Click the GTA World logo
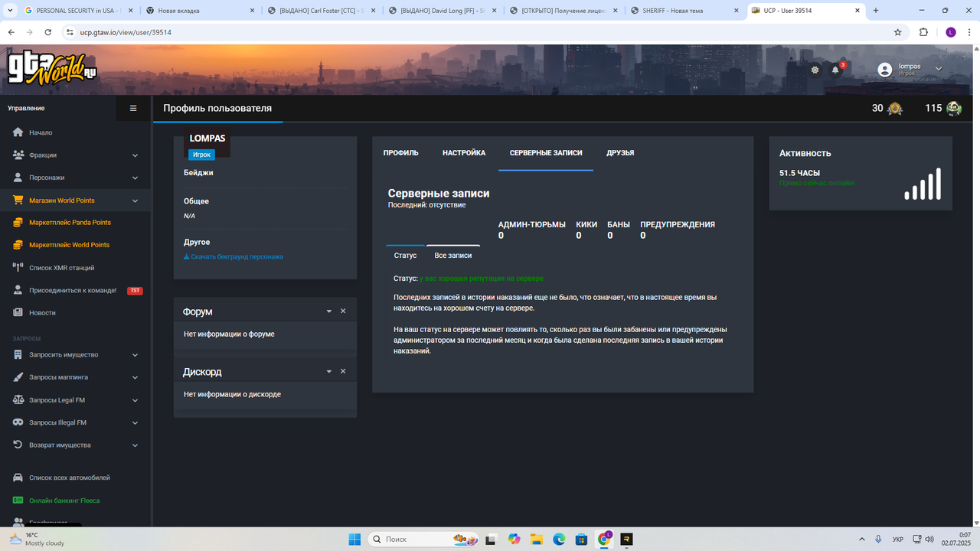Image resolution: width=980 pixels, height=551 pixels. [53, 69]
